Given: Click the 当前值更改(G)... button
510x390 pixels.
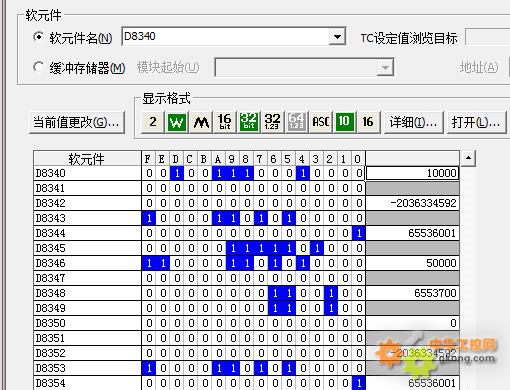Looking at the screenshot, I should [x=77, y=123].
